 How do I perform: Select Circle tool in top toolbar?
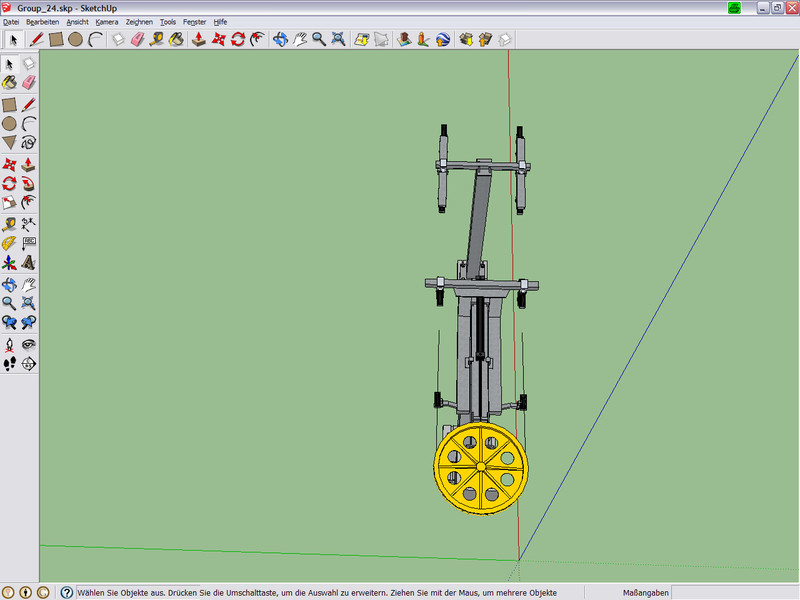coord(76,39)
